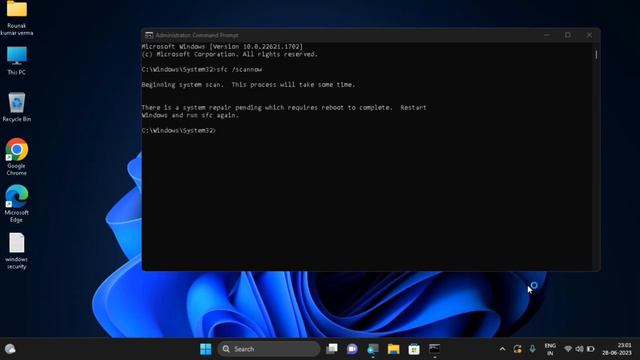This screenshot has width=640, height=360.
Task: Click the 'Beginning system scan' output line
Action: click(x=248, y=84)
